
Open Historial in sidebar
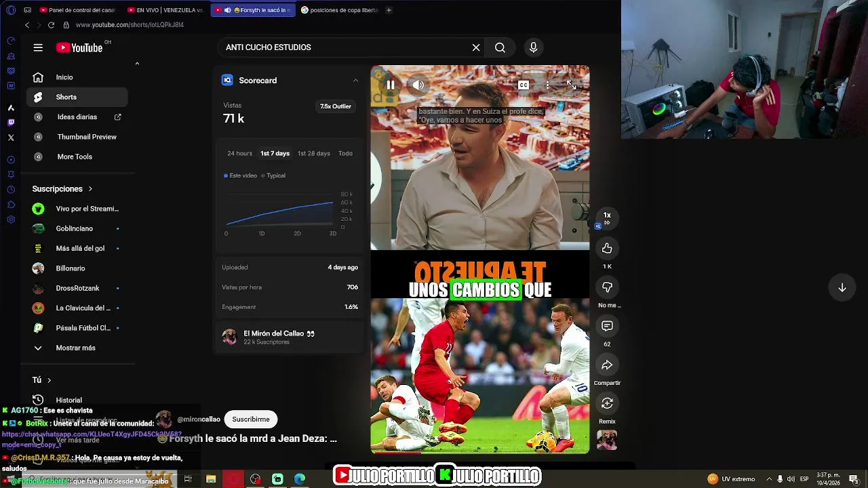(x=77, y=400)
